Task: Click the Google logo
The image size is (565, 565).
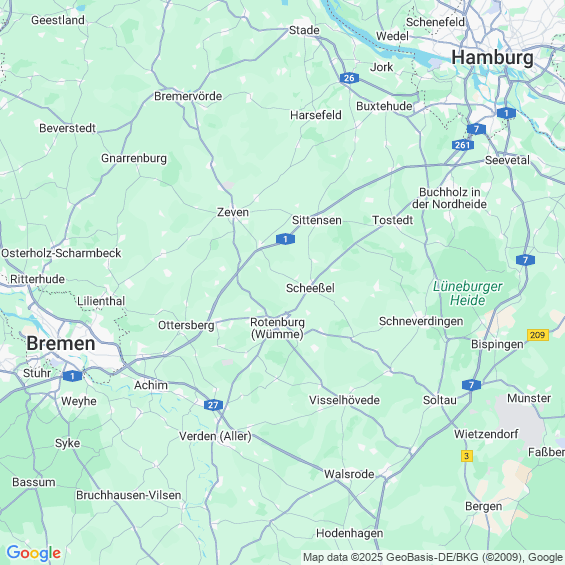Action: pyautogui.click(x=34, y=553)
